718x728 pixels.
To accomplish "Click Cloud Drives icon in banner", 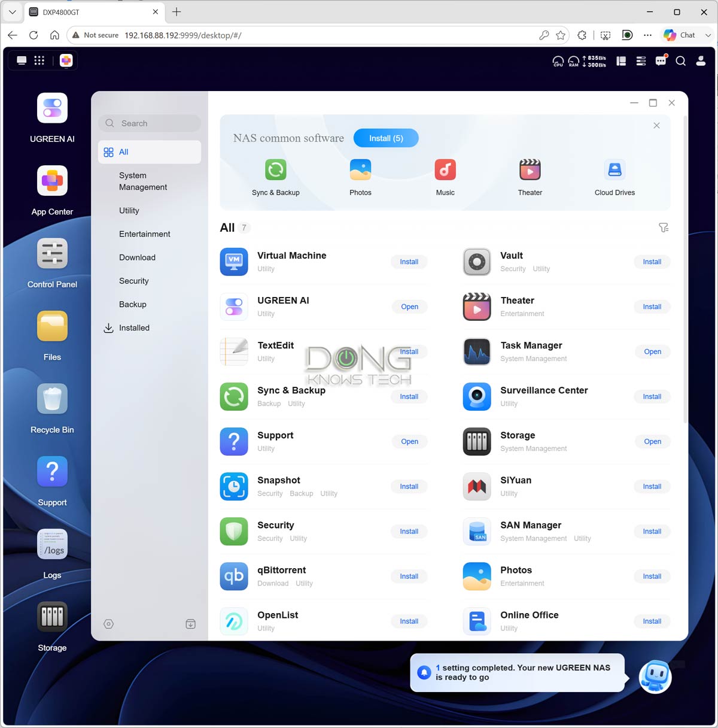I will [614, 169].
